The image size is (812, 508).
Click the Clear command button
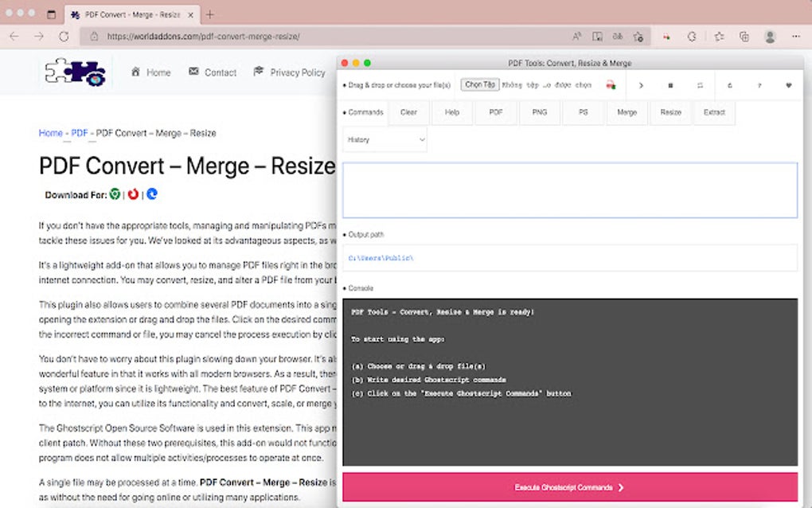pyautogui.click(x=408, y=112)
